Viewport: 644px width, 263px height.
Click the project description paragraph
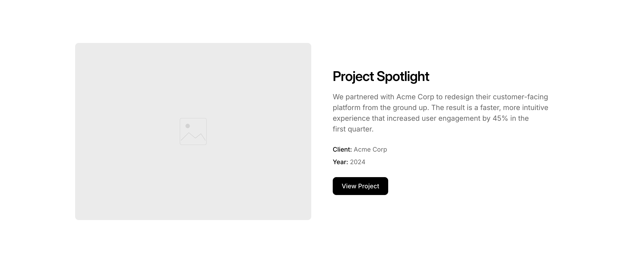coord(440,113)
